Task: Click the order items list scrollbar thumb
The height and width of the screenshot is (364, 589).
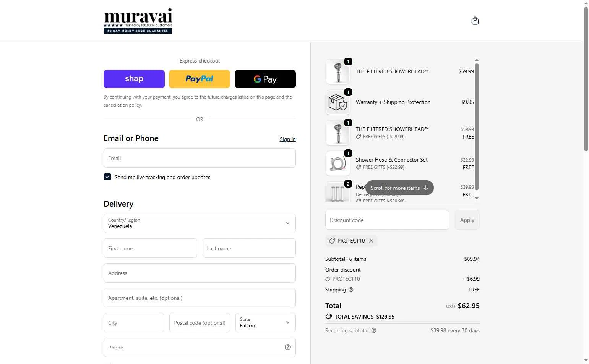Action: tap(477, 126)
